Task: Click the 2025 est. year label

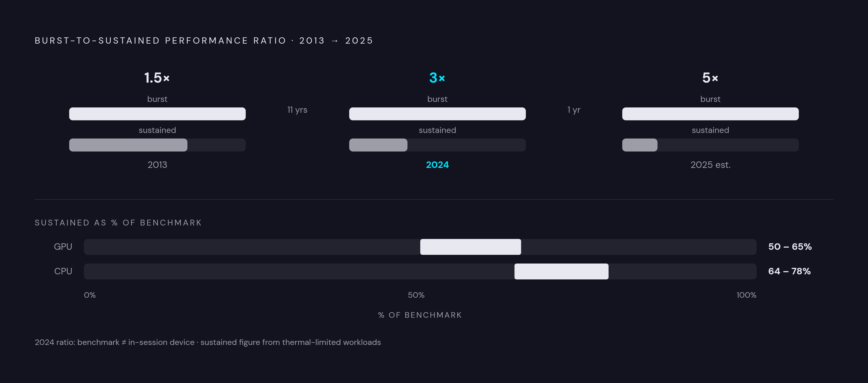Action: tap(710, 165)
